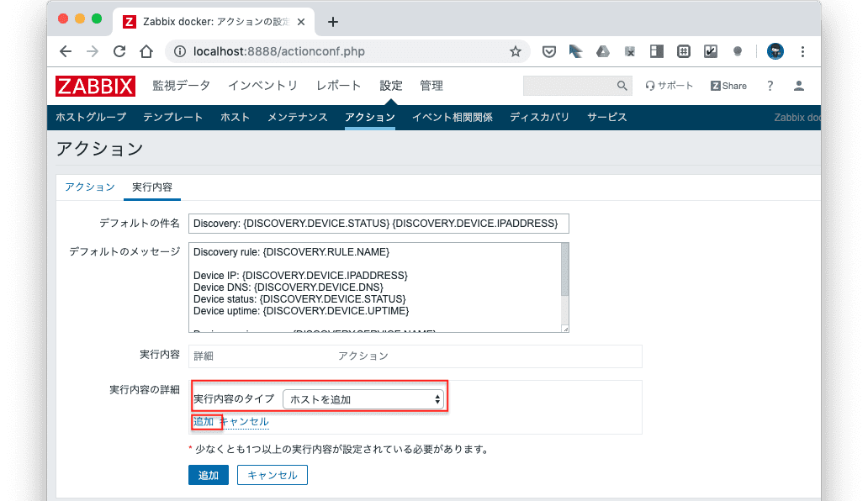The image size is (868, 501).
Task: Click the checkmark extension icon
Action: [710, 51]
